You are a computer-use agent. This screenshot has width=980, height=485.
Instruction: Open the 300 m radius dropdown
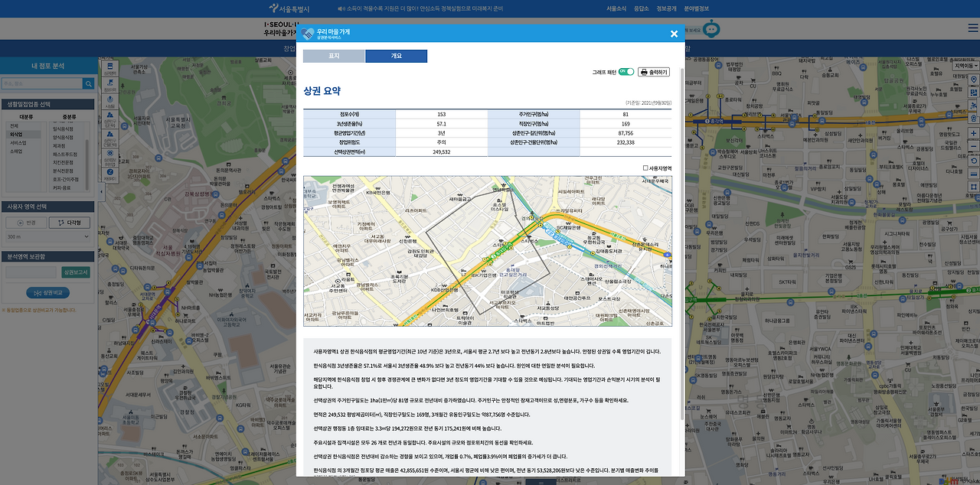48,236
